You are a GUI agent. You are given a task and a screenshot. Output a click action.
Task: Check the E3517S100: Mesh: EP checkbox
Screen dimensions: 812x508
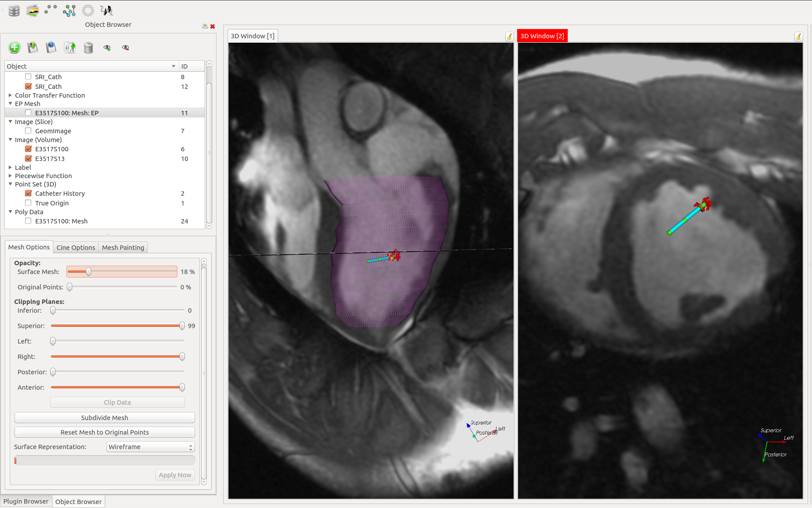(28, 113)
